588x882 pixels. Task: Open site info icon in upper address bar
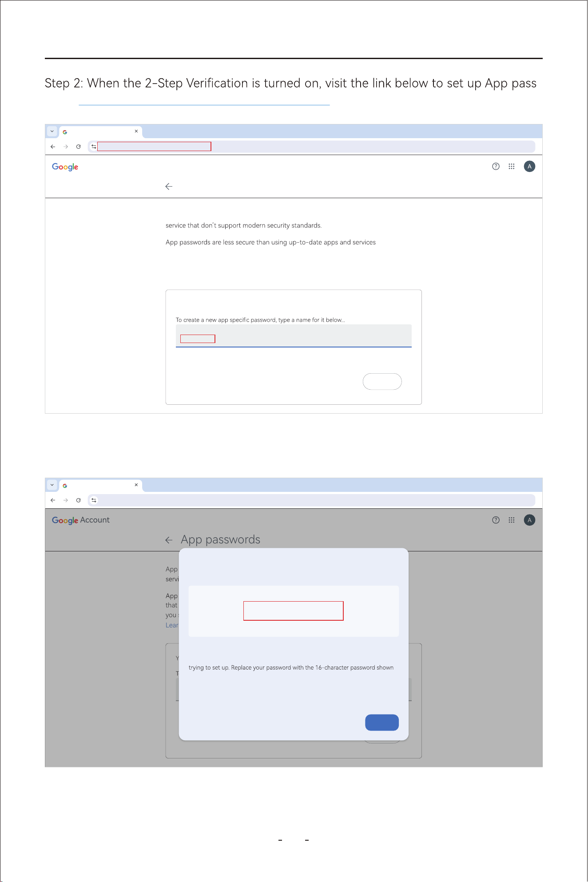pyautogui.click(x=94, y=147)
